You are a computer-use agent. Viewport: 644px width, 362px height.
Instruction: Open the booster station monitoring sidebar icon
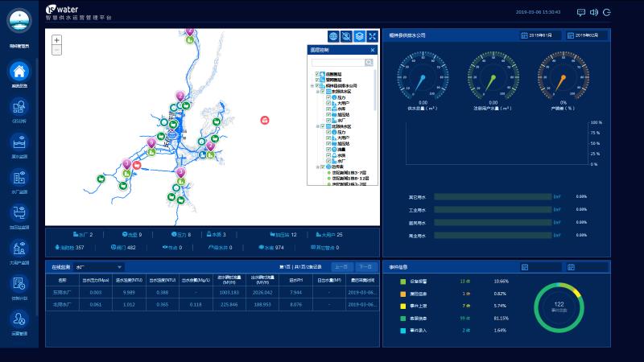pos(19,213)
